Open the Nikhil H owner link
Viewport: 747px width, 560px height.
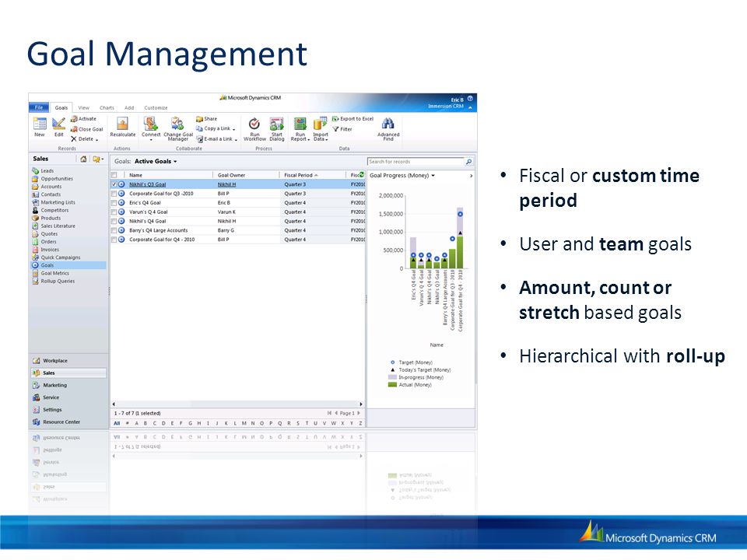pyautogui.click(x=226, y=184)
